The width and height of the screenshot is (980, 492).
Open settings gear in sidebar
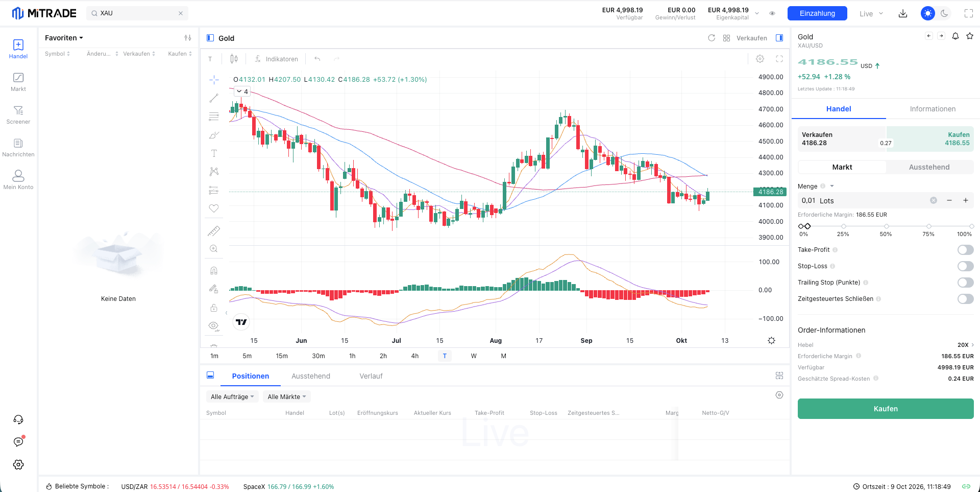pyautogui.click(x=18, y=464)
